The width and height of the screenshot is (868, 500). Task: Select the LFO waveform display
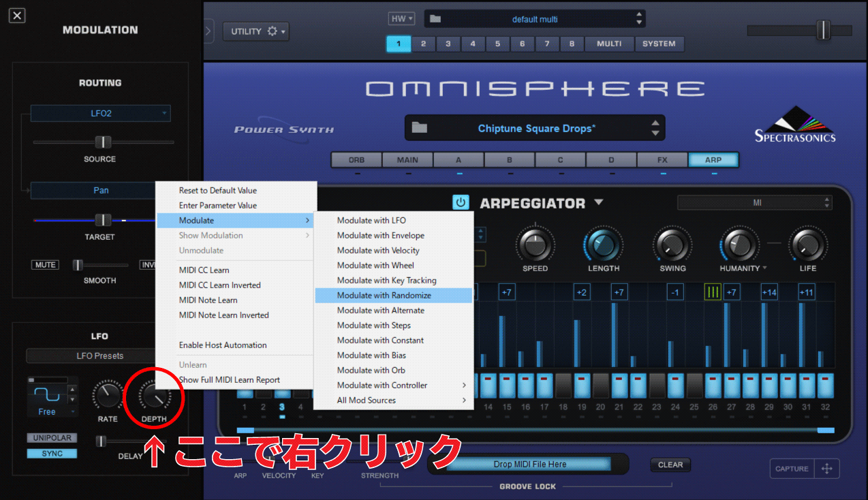point(47,395)
